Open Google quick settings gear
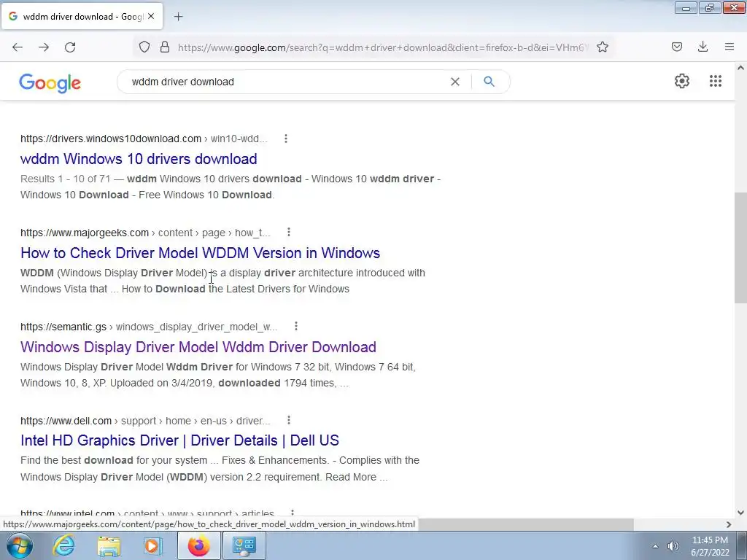Viewport: 747px width, 560px height. pyautogui.click(x=682, y=81)
